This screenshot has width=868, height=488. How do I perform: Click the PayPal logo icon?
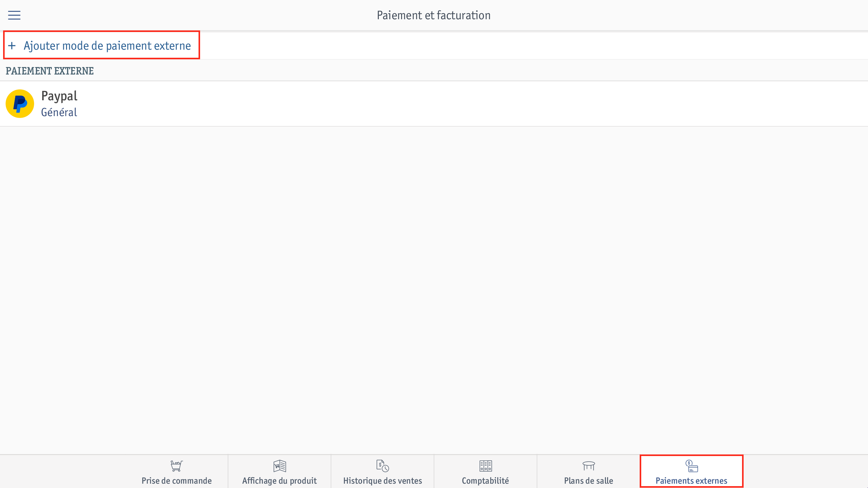click(x=20, y=104)
